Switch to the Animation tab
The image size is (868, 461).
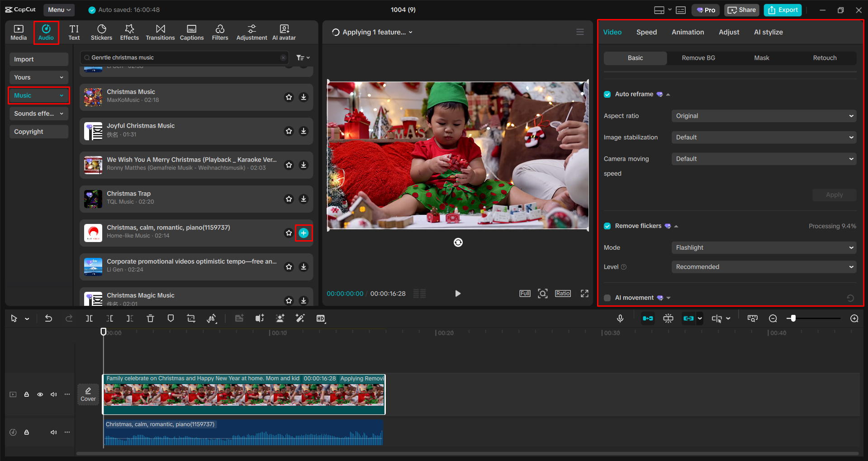point(687,32)
